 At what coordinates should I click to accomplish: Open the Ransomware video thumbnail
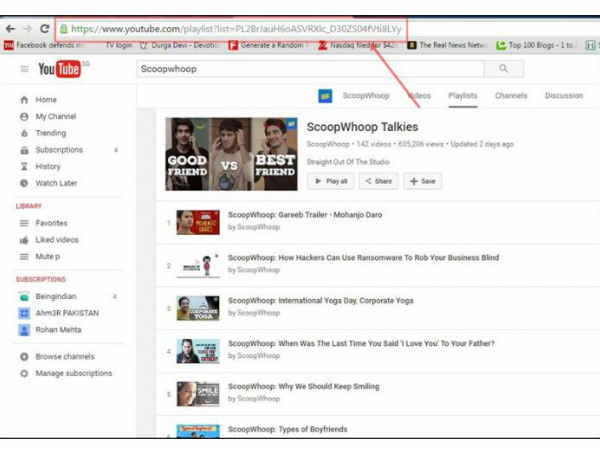coord(198,265)
